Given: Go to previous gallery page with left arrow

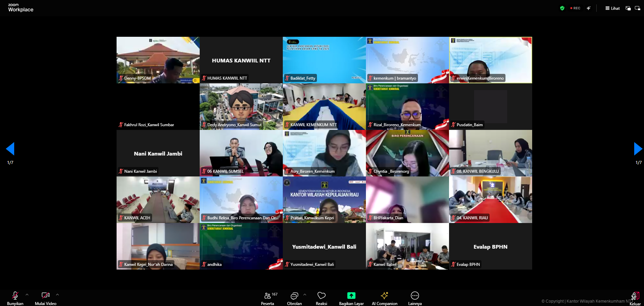Looking at the screenshot, I should pyautogui.click(x=10, y=149).
